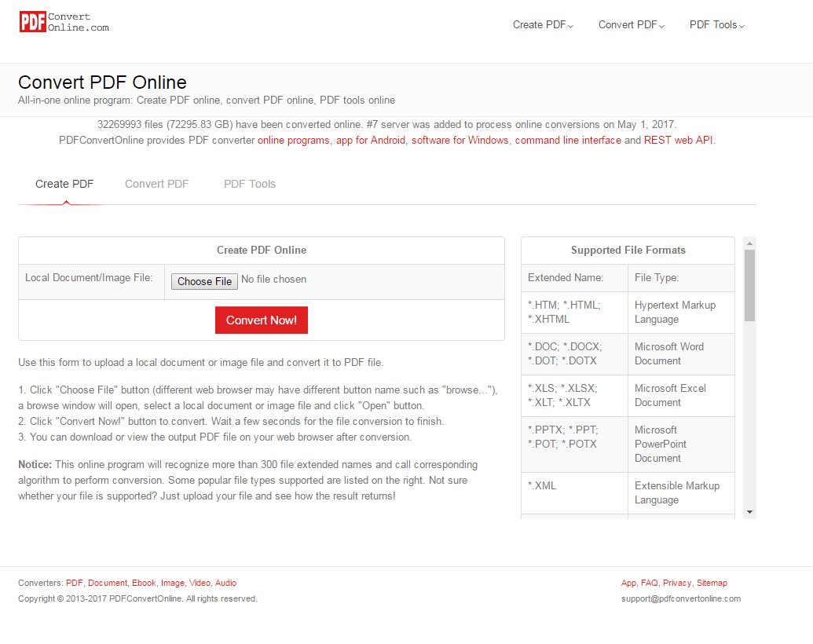Click the PDF Convert Online logo
This screenshot has width=813, height=644.
coord(64,22)
